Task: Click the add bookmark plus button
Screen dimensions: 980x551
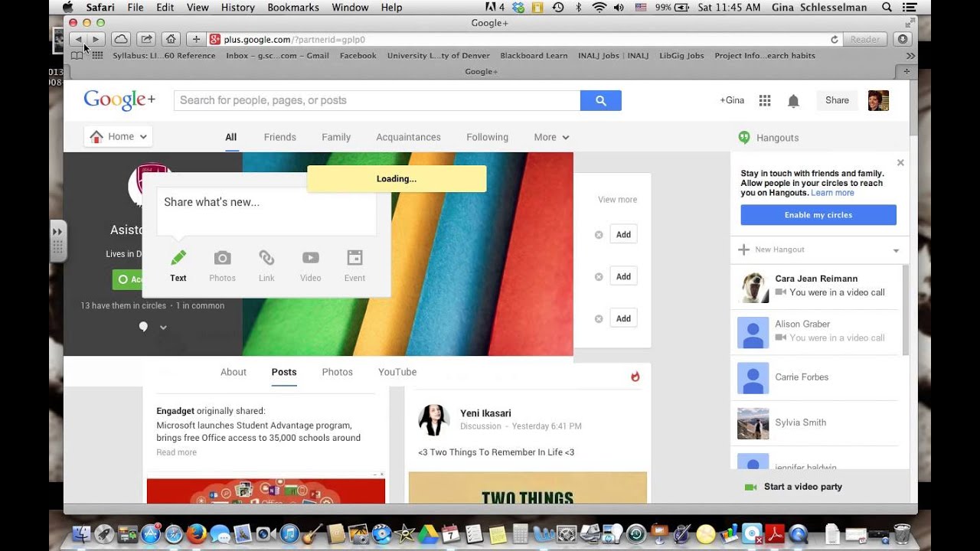Action: (196, 39)
